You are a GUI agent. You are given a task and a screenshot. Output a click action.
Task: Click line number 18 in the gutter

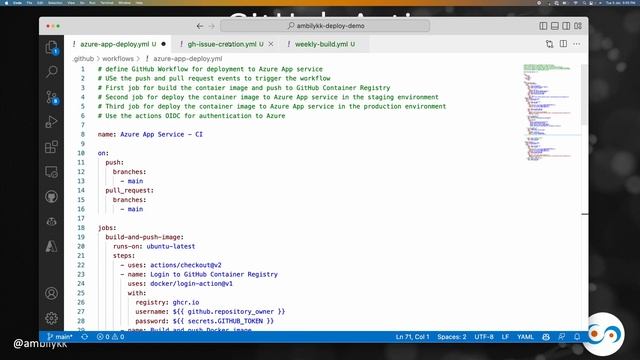pos(81,228)
